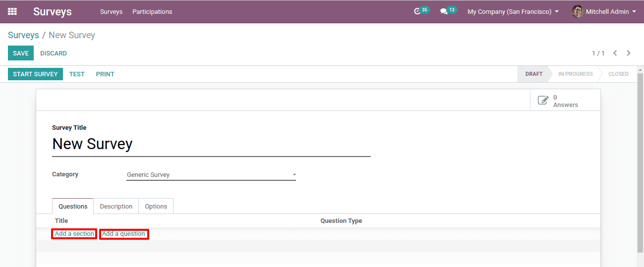Discard the new survey changes
The height and width of the screenshot is (267, 644).
pos(54,53)
